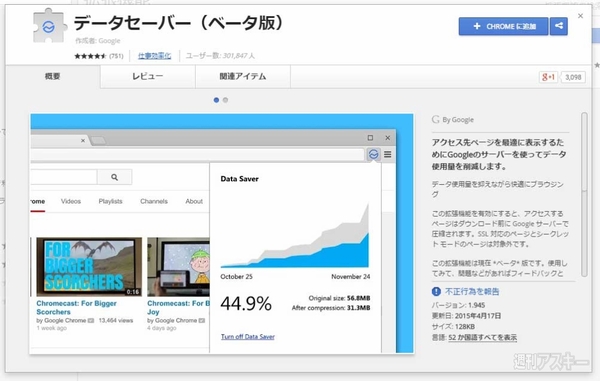Click the Turn off Data Saver link
Viewport: 600px width, 381px height.
coord(248,337)
